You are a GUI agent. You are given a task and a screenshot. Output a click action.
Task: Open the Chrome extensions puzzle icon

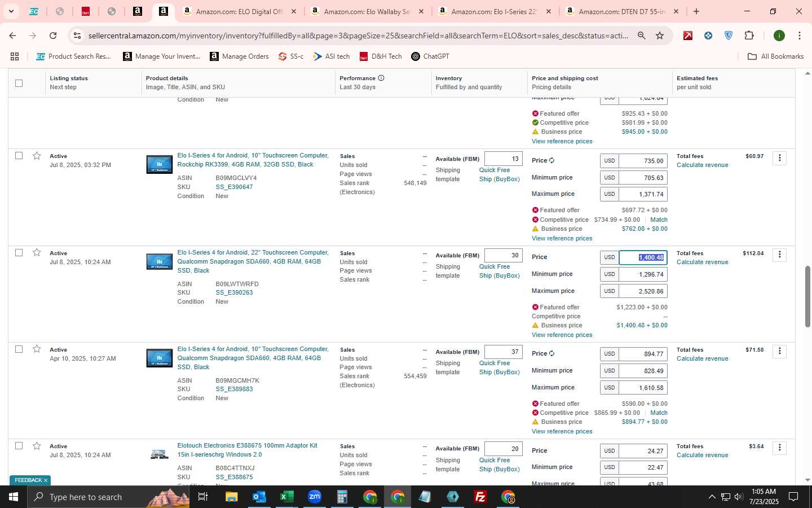[749, 36]
